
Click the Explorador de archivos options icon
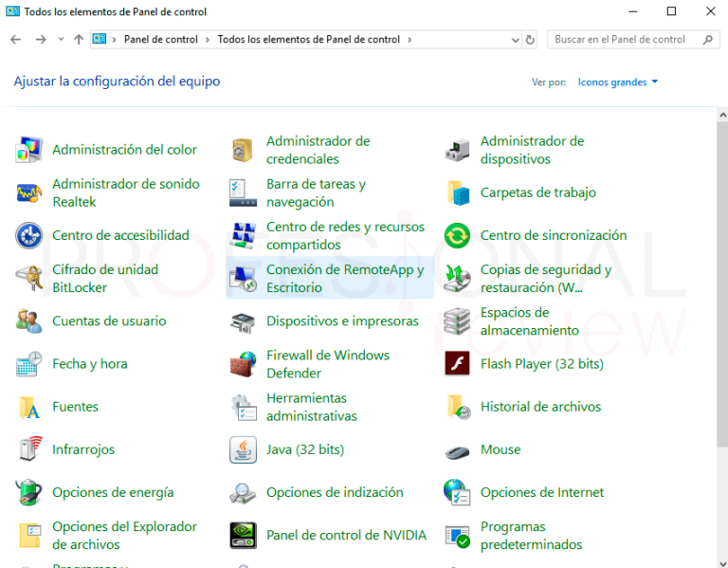tap(29, 536)
